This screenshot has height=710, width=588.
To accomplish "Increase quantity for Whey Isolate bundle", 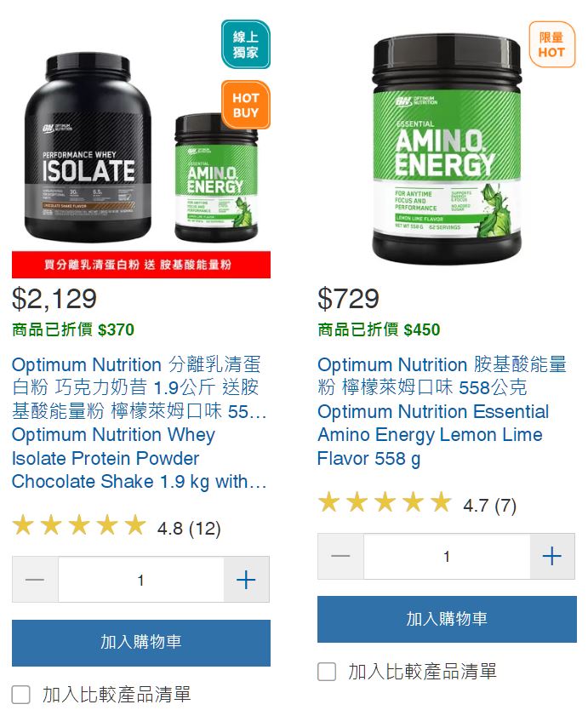I will point(246,580).
